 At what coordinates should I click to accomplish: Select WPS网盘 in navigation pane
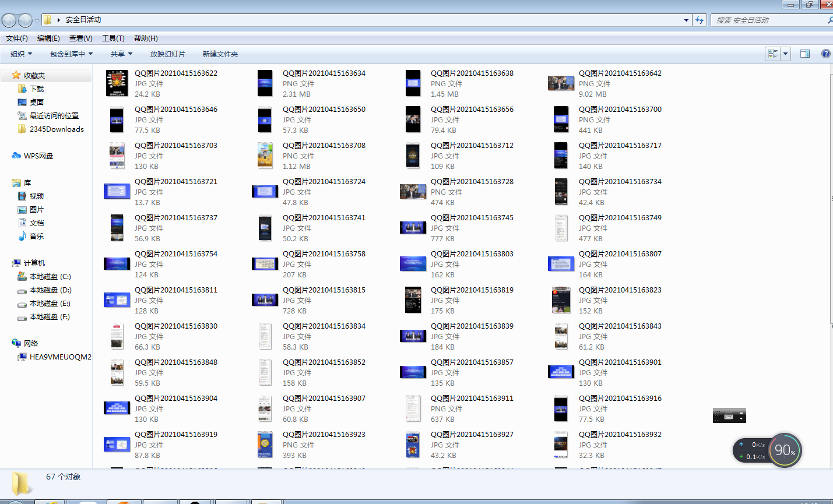pos(38,156)
